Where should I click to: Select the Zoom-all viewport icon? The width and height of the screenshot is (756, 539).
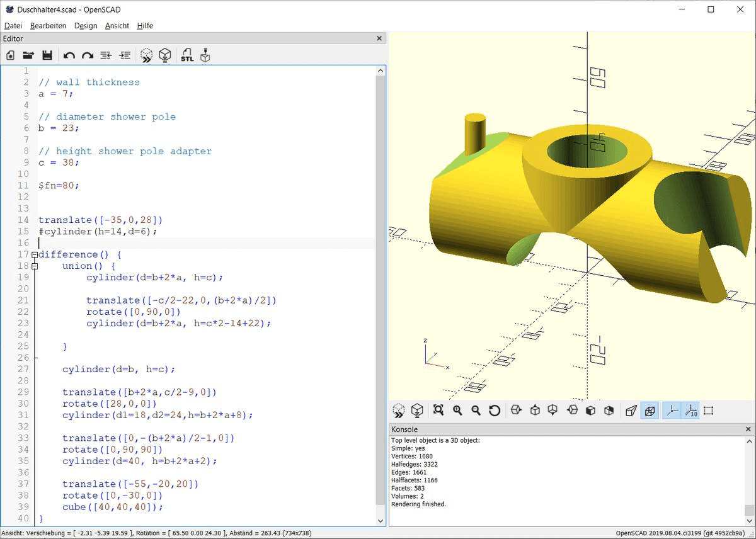(x=438, y=410)
